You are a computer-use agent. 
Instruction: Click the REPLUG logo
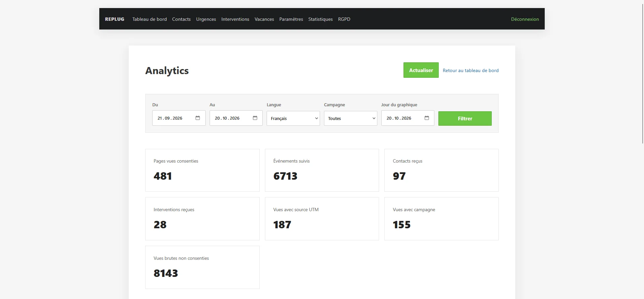click(115, 19)
